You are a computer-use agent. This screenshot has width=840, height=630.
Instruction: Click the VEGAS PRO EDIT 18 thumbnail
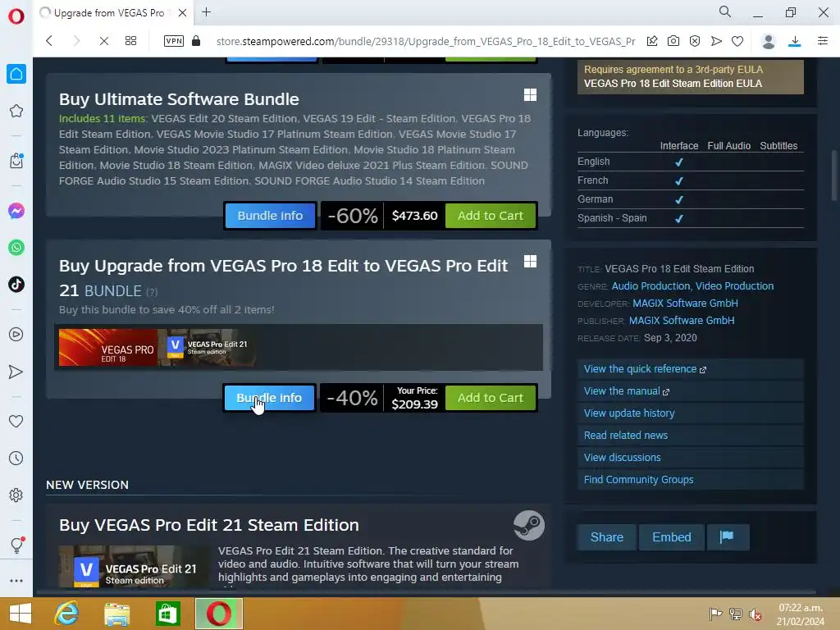[x=108, y=348]
